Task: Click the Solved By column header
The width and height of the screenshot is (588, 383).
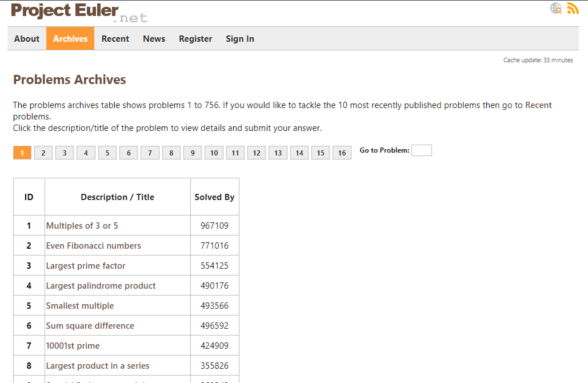Action: coord(214,197)
